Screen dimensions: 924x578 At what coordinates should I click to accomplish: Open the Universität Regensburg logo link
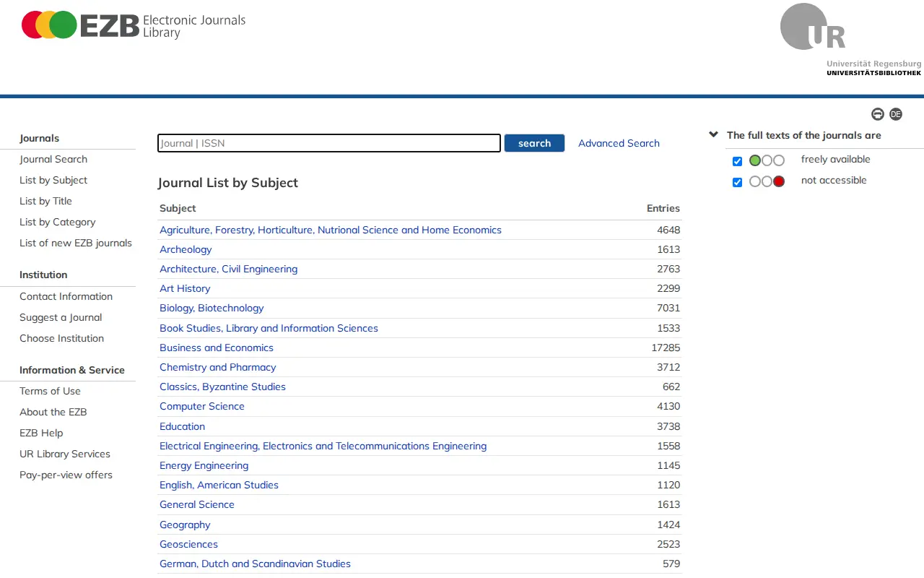[850, 40]
